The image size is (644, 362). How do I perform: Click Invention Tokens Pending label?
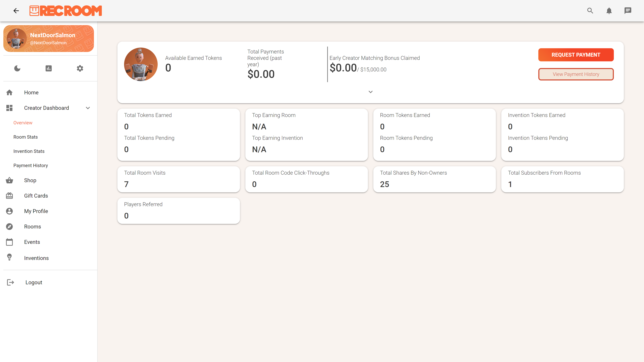click(x=538, y=138)
